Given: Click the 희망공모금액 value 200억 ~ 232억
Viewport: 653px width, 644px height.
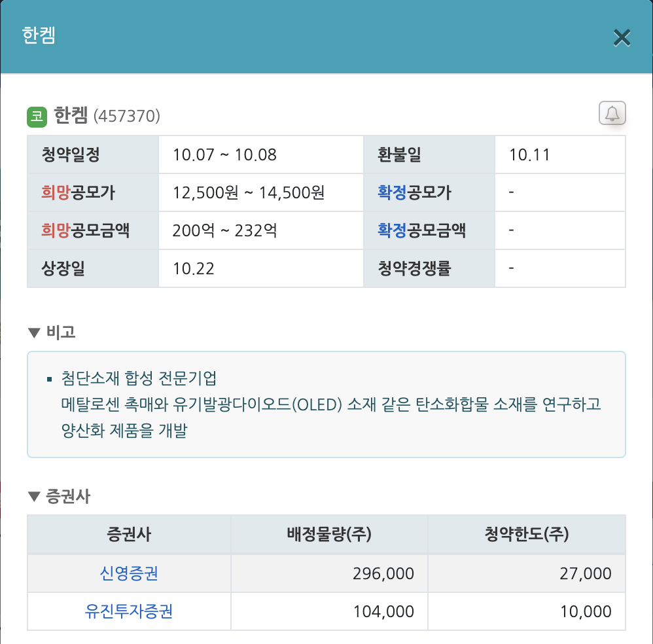Looking at the screenshot, I should pyautogui.click(x=225, y=231).
